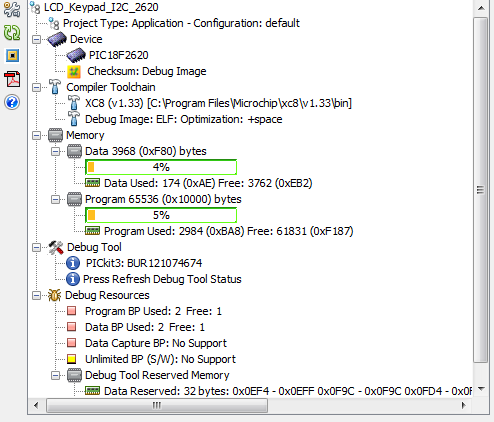Open the blue help question mark icon
The height and width of the screenshot is (422, 494).
point(12,102)
